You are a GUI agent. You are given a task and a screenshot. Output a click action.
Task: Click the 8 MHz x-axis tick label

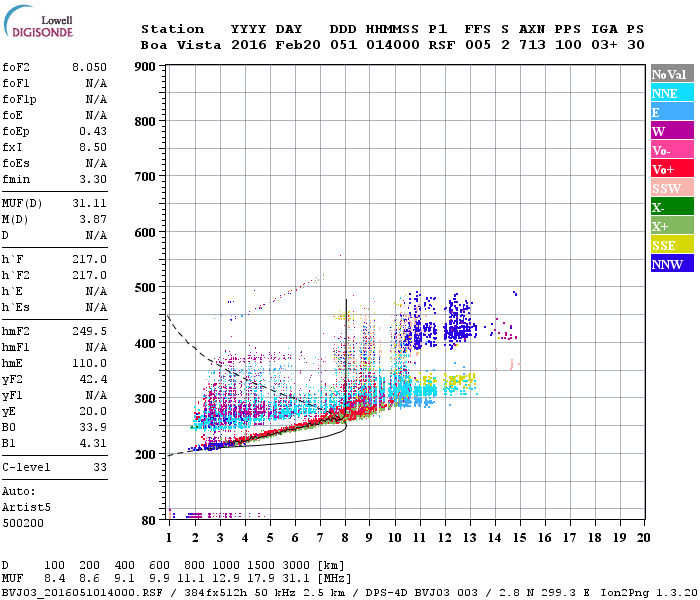345,538
